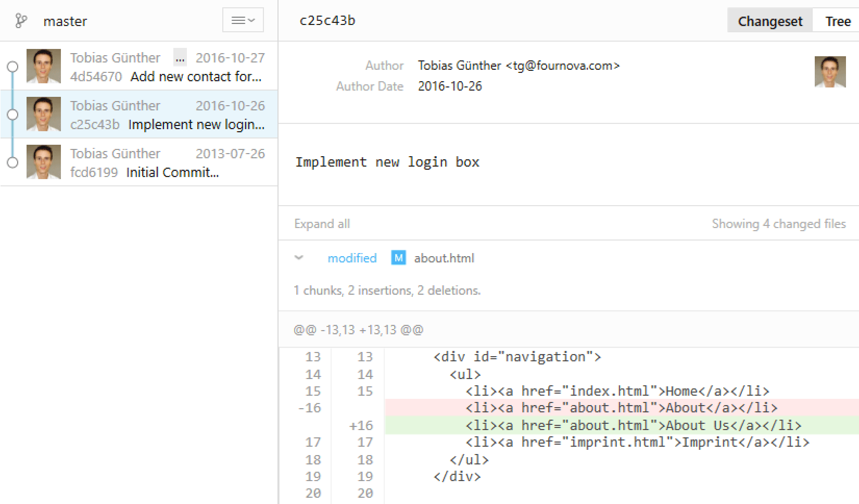
Task: Click the avatar of commit fcd6199
Action: click(44, 162)
